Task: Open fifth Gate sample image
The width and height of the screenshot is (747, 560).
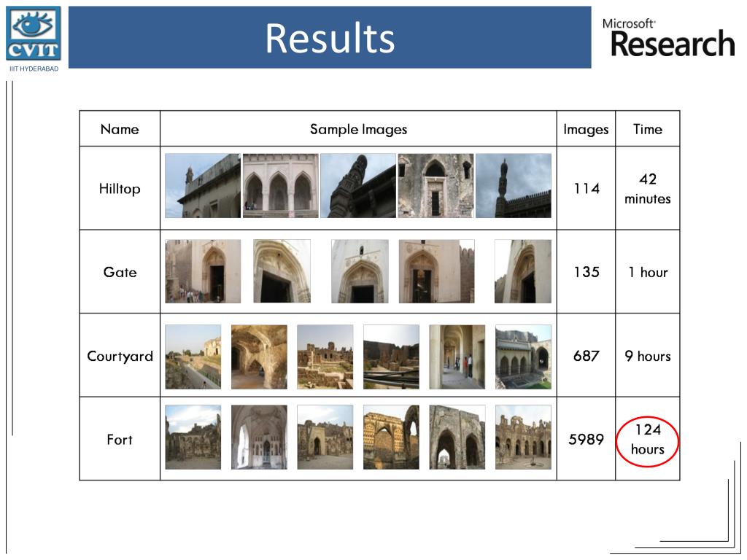Action: (x=523, y=271)
